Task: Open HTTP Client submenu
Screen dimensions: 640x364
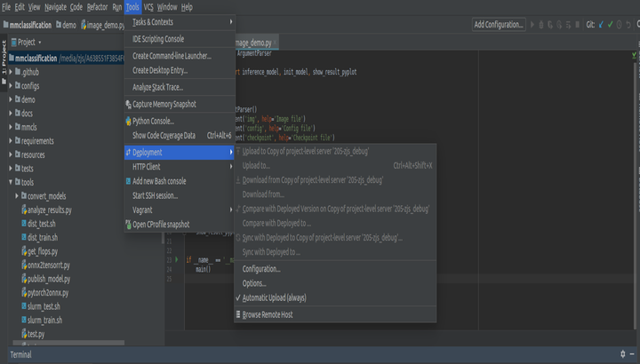Action: click(x=180, y=167)
